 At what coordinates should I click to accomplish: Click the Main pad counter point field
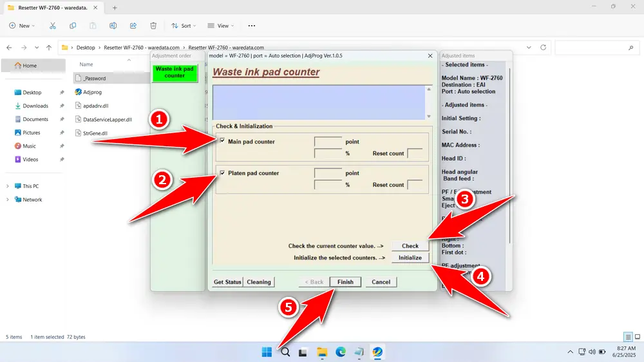(x=328, y=141)
